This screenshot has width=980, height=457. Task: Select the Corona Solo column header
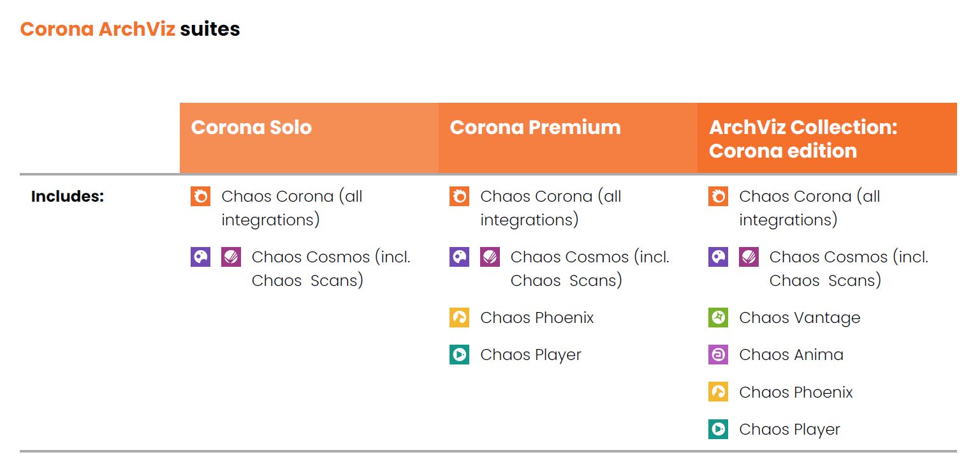[x=309, y=138]
